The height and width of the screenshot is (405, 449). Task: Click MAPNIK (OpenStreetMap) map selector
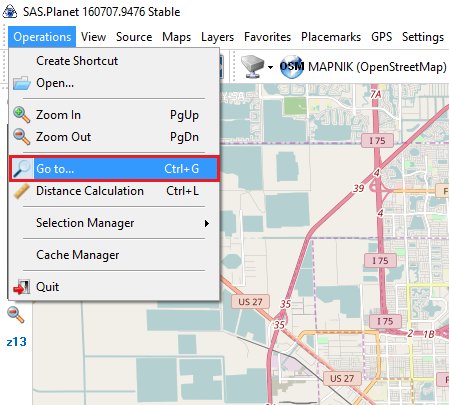click(x=363, y=67)
